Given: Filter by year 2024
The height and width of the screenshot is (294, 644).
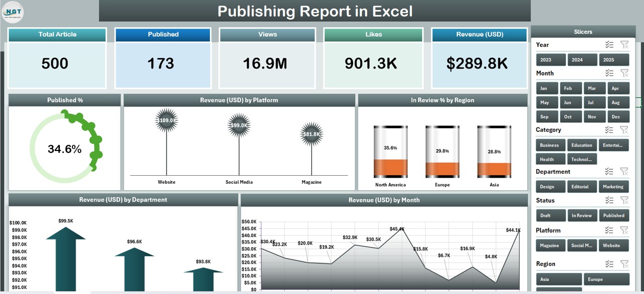Looking at the screenshot, I should (583, 59).
